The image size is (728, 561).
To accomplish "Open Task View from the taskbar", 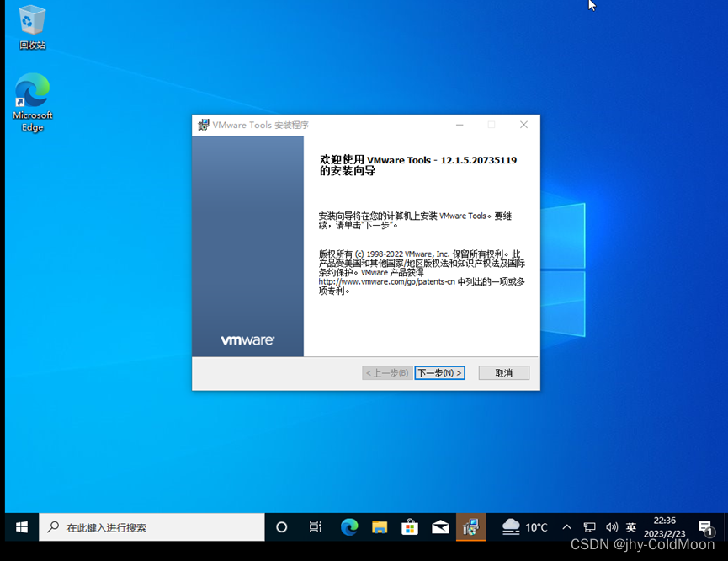I will point(315,526).
